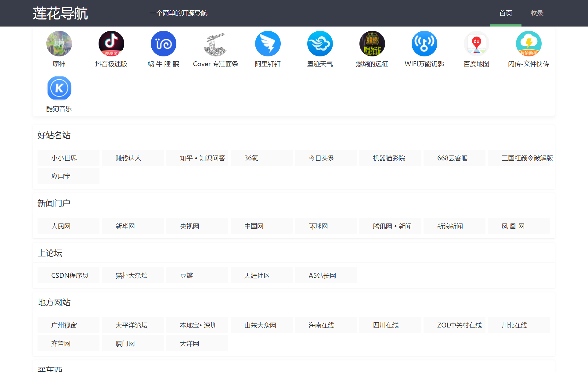Click the 抖音极速版 app icon
This screenshot has width=588, height=372.
(x=111, y=44)
